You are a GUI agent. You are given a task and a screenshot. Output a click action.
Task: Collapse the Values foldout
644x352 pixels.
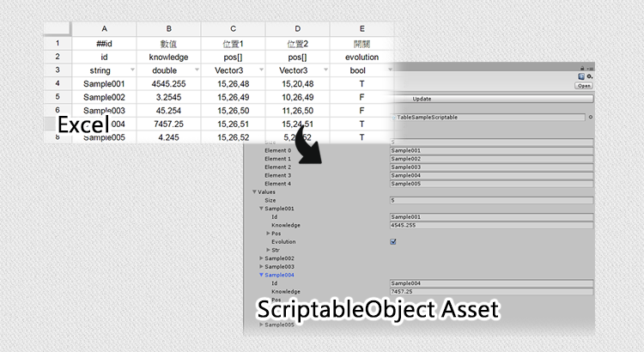254,191
